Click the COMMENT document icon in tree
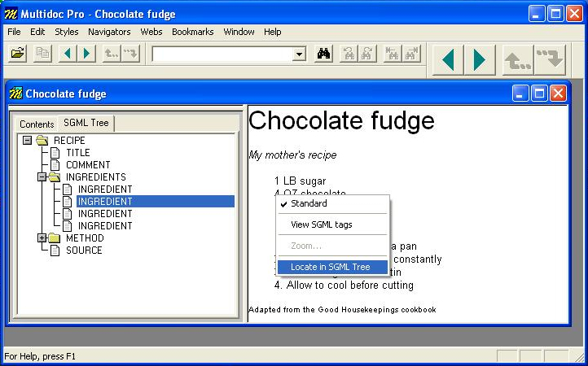Image resolution: width=588 pixels, height=366 pixels. 55,165
